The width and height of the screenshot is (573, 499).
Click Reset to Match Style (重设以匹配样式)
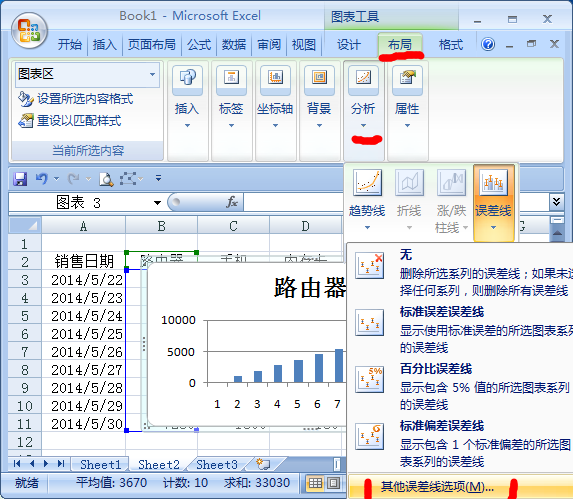71,121
